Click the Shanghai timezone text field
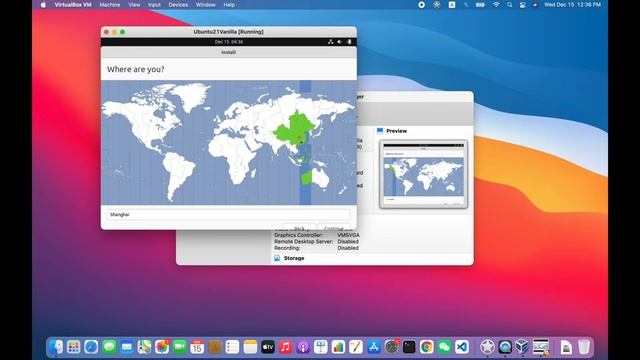This screenshot has width=640, height=360. pyautogui.click(x=229, y=214)
